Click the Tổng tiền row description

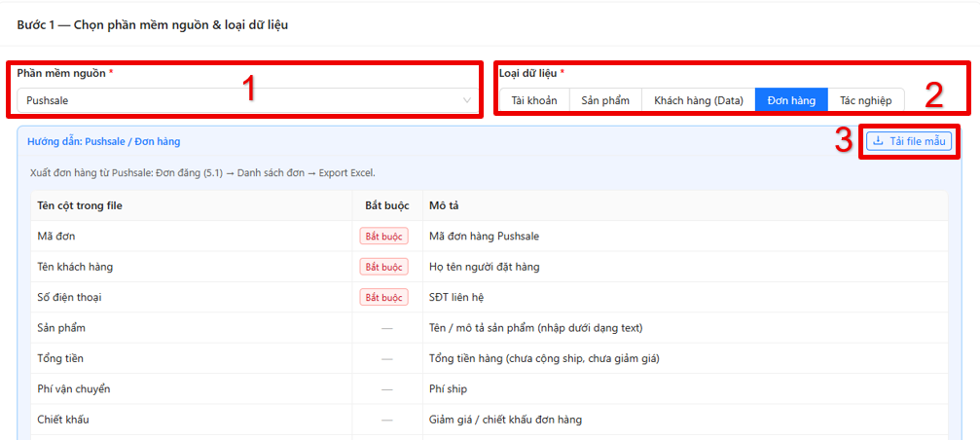[x=545, y=359]
